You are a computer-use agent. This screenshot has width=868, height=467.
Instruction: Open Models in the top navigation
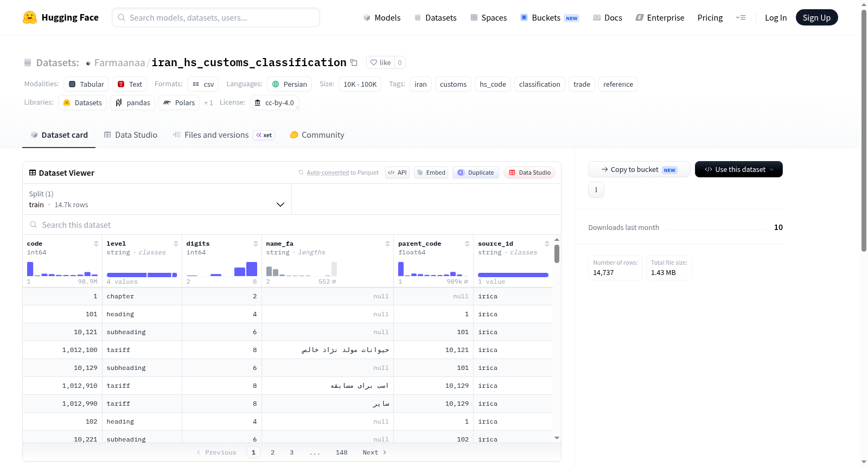[x=382, y=17]
